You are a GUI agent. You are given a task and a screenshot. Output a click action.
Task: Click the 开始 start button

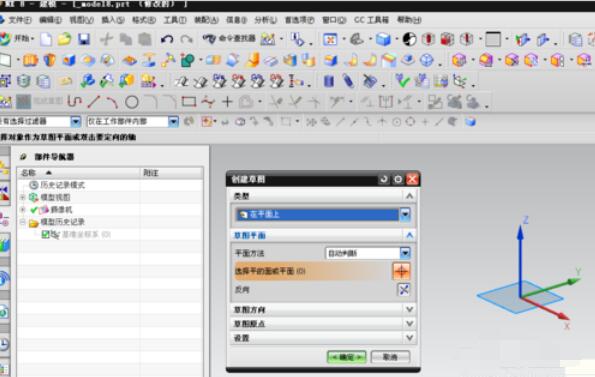(x=17, y=38)
